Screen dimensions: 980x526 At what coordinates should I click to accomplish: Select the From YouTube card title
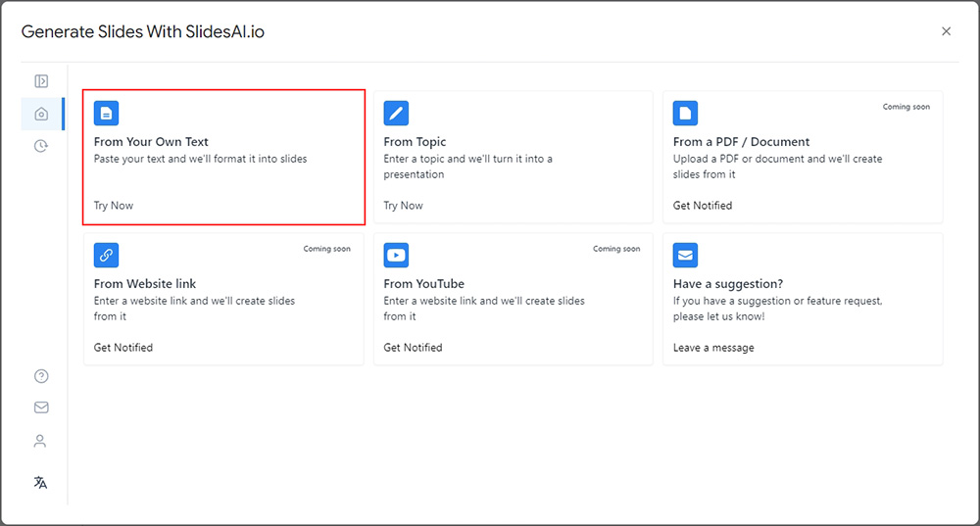(x=423, y=284)
